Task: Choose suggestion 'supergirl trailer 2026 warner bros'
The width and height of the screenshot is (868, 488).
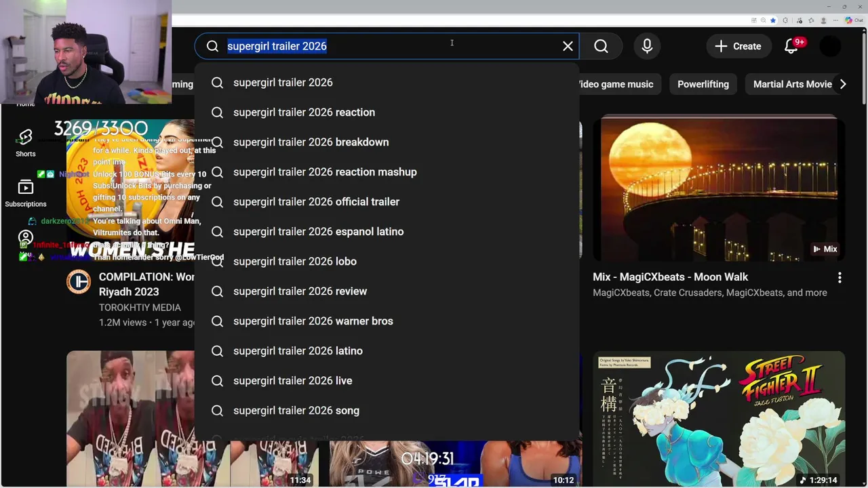Action: tap(387, 321)
